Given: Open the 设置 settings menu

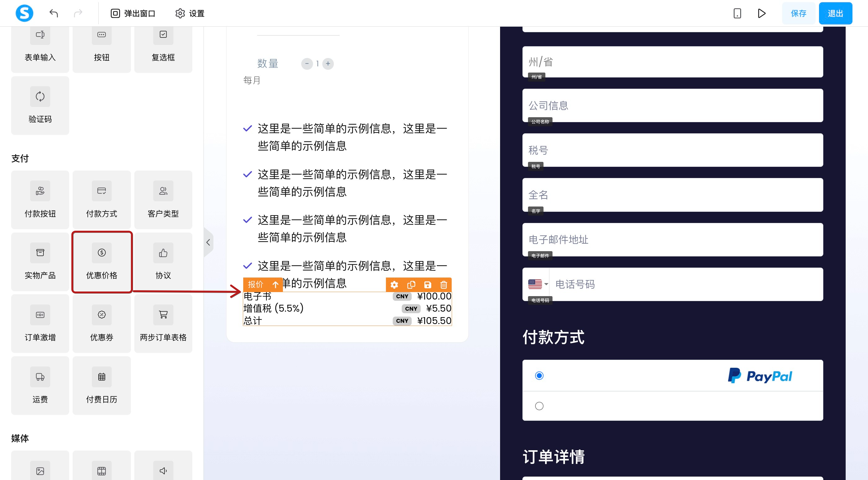Looking at the screenshot, I should tap(190, 13).
